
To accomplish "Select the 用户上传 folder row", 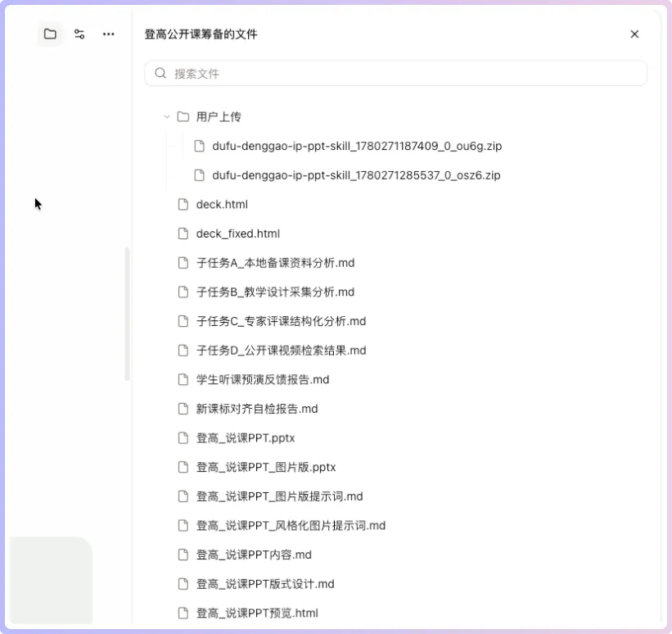I will click(x=219, y=116).
